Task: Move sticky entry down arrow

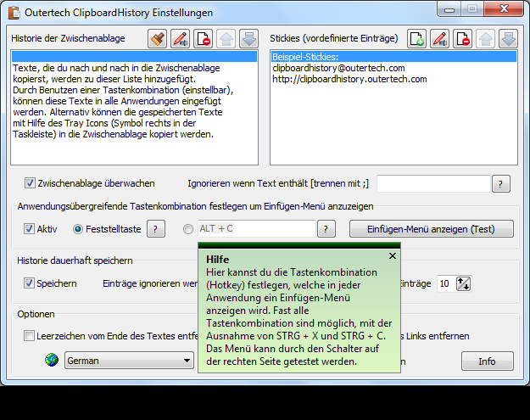Action: click(x=508, y=38)
